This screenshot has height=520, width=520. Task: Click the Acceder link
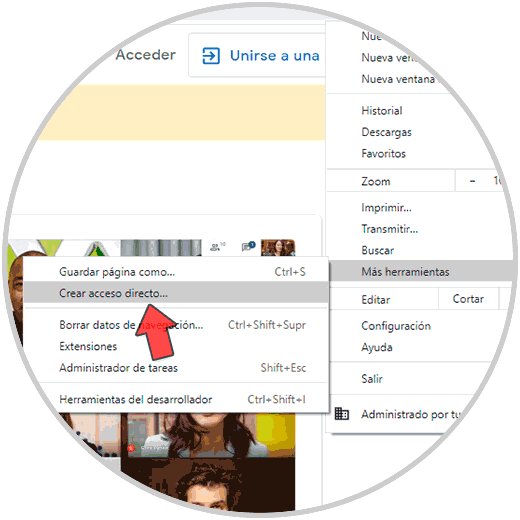pyautogui.click(x=145, y=55)
